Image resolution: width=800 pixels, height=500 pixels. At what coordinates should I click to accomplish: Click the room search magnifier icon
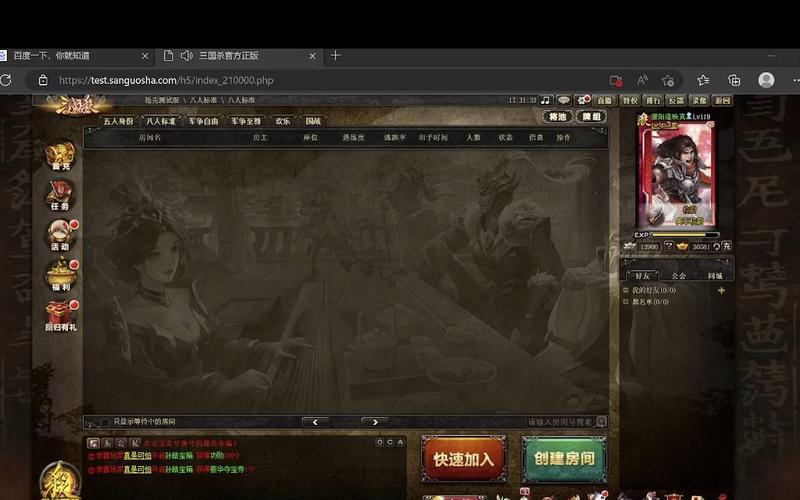[602, 422]
